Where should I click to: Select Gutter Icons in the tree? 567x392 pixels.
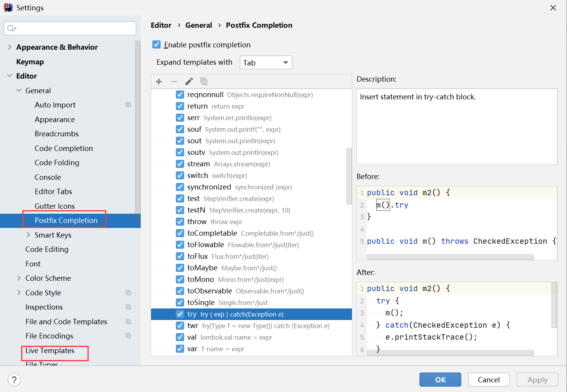point(55,206)
